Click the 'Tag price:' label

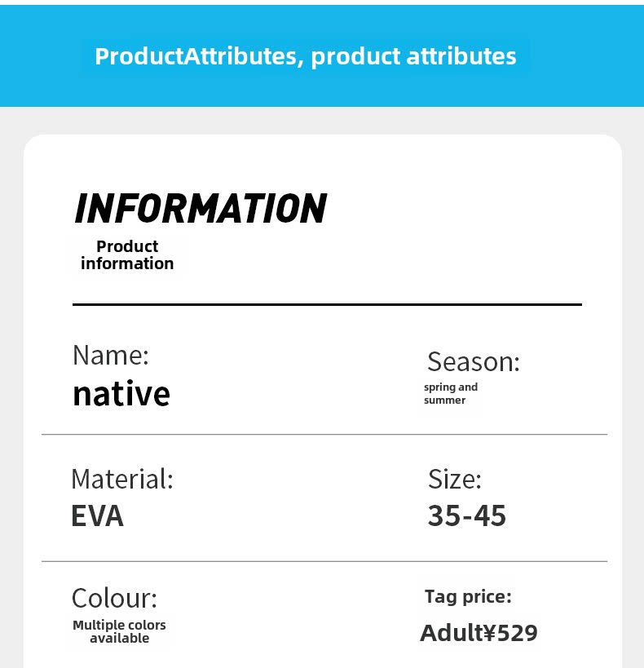(468, 596)
